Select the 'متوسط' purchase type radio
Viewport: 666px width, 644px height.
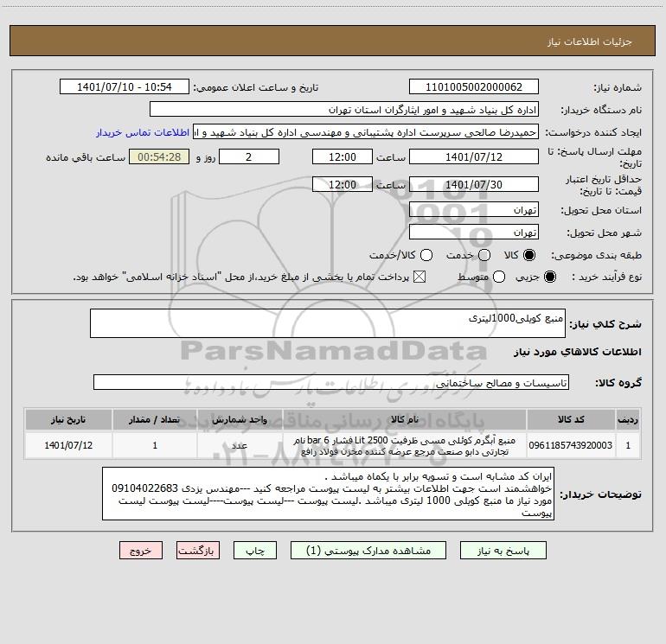(499, 277)
